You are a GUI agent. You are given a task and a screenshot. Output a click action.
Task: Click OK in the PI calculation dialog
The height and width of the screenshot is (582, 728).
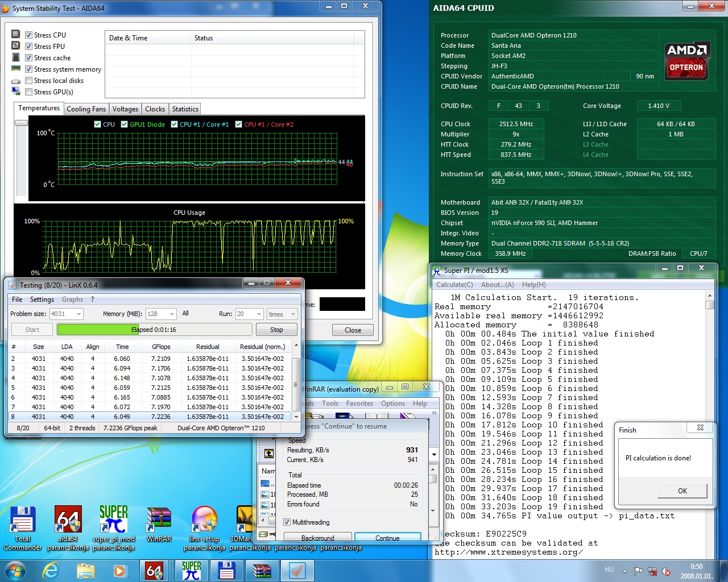(682, 490)
